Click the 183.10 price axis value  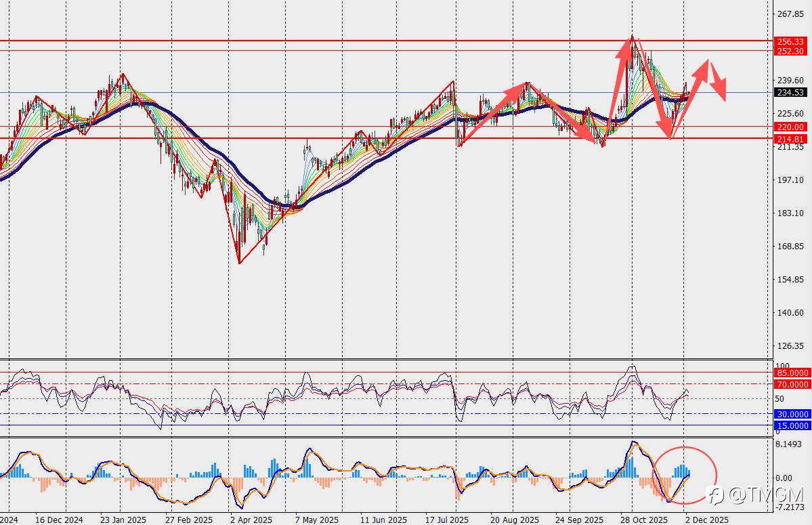[x=791, y=213]
